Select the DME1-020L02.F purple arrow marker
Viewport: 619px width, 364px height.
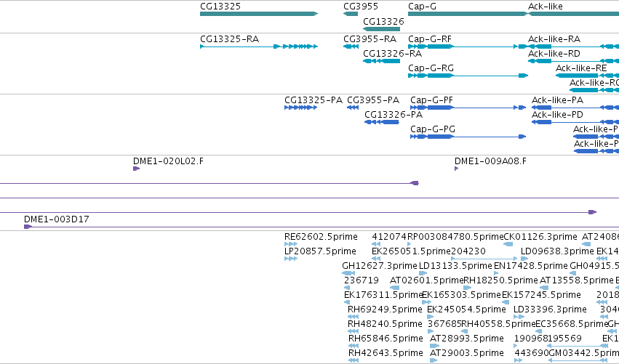136,169
